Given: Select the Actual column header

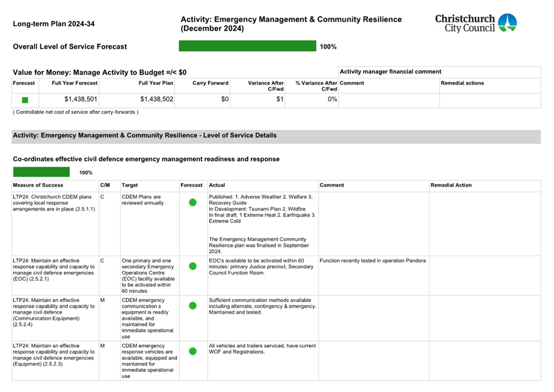Looking at the screenshot, I should pyautogui.click(x=217, y=185).
